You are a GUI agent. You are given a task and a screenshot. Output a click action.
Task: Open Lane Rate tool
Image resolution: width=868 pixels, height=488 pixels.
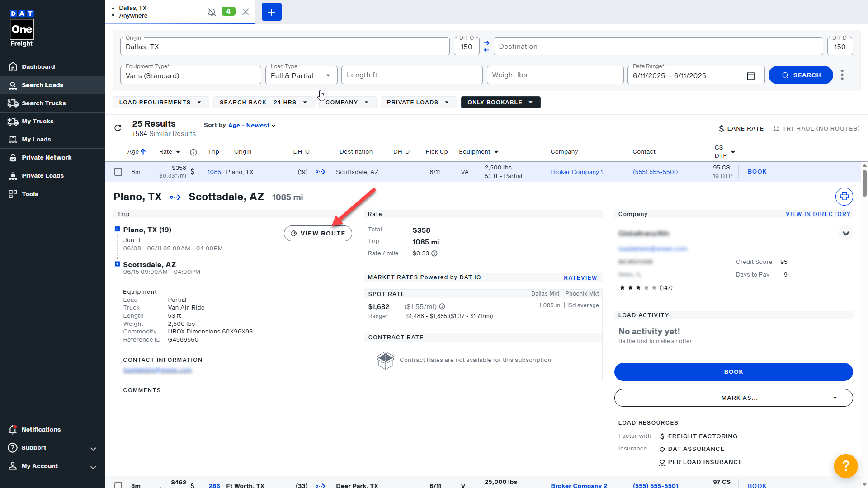click(741, 129)
